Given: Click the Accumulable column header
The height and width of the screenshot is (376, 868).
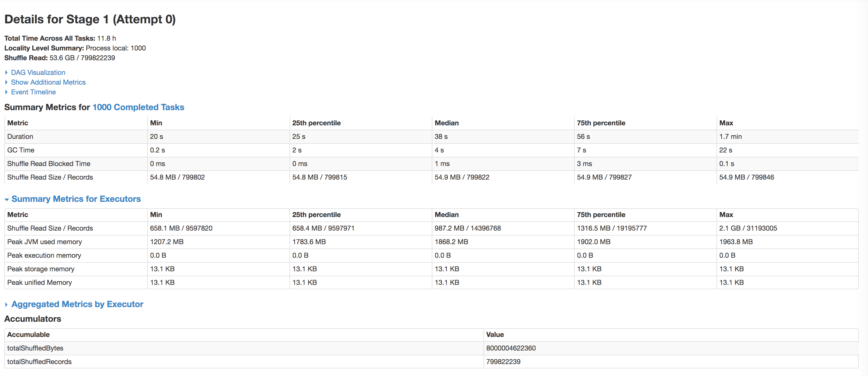Looking at the screenshot, I should (x=28, y=334).
